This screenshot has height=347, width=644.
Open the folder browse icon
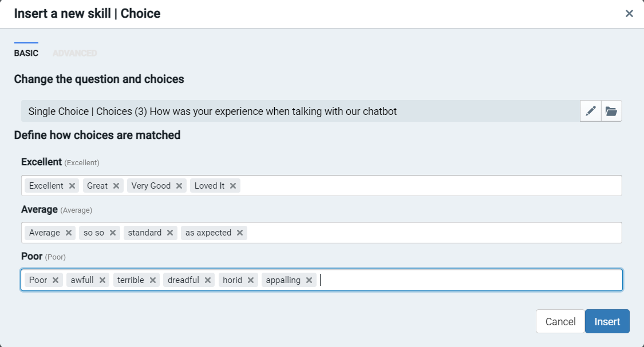pyautogui.click(x=611, y=111)
